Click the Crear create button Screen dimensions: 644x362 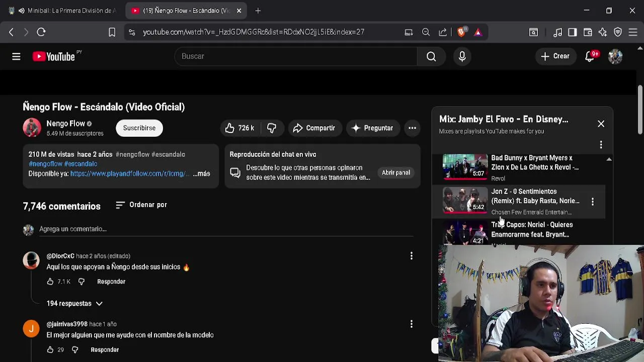click(555, 56)
